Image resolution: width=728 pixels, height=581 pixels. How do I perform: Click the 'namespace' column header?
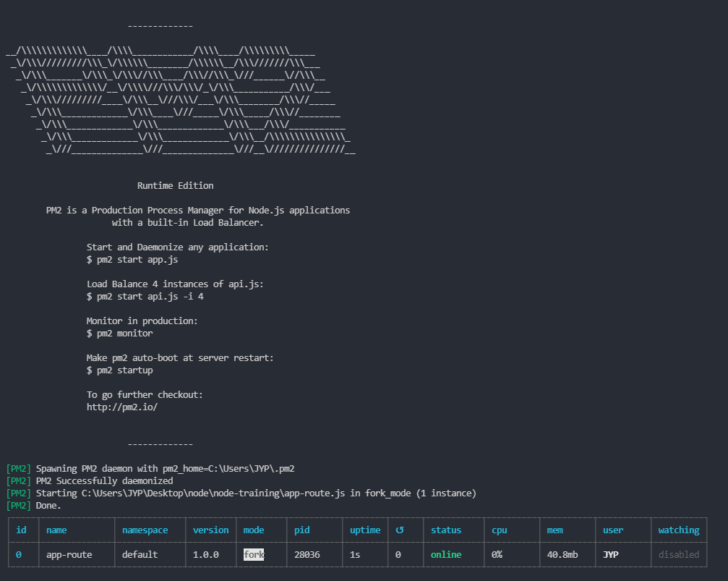pyautogui.click(x=145, y=530)
